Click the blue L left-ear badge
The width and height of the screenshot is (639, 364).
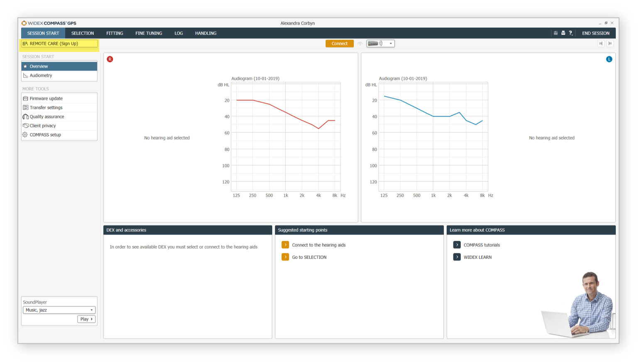point(609,59)
